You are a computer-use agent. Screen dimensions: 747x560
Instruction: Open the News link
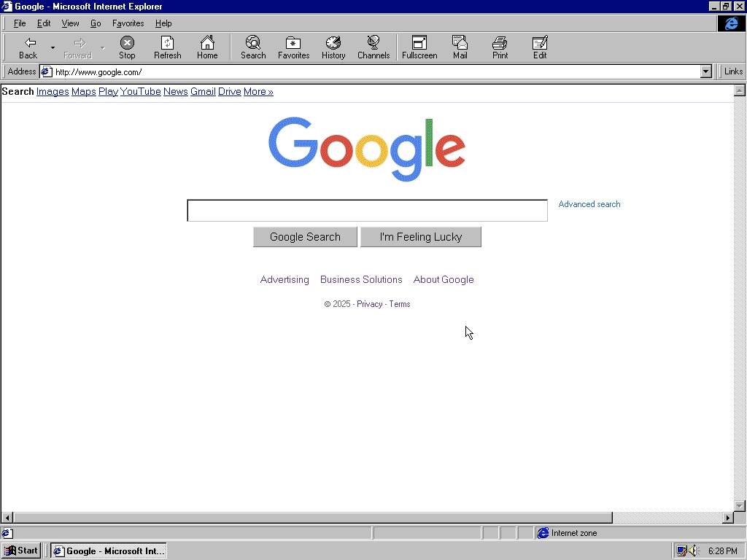(x=176, y=91)
